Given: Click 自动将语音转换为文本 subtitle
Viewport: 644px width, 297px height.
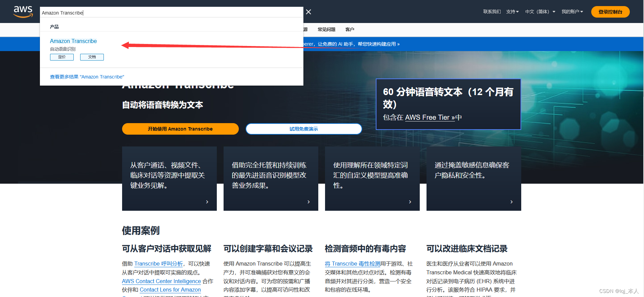Looking at the screenshot, I should pyautogui.click(x=162, y=105).
